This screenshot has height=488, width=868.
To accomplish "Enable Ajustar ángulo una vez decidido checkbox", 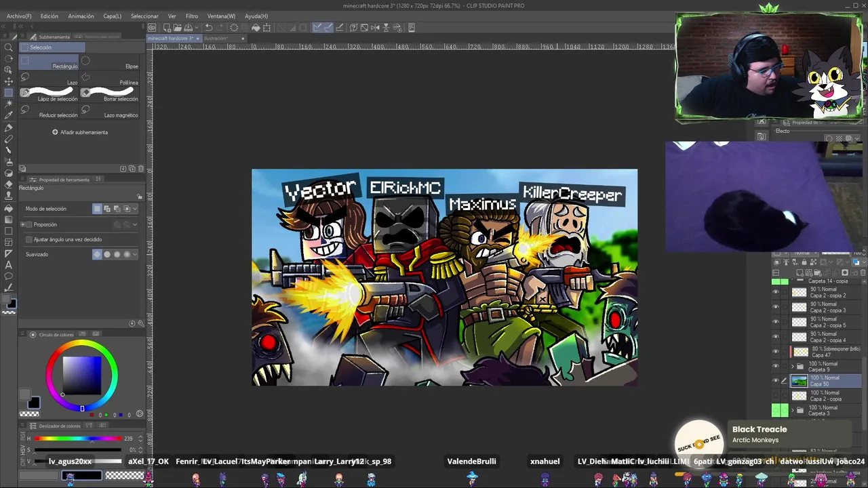I will coord(28,239).
